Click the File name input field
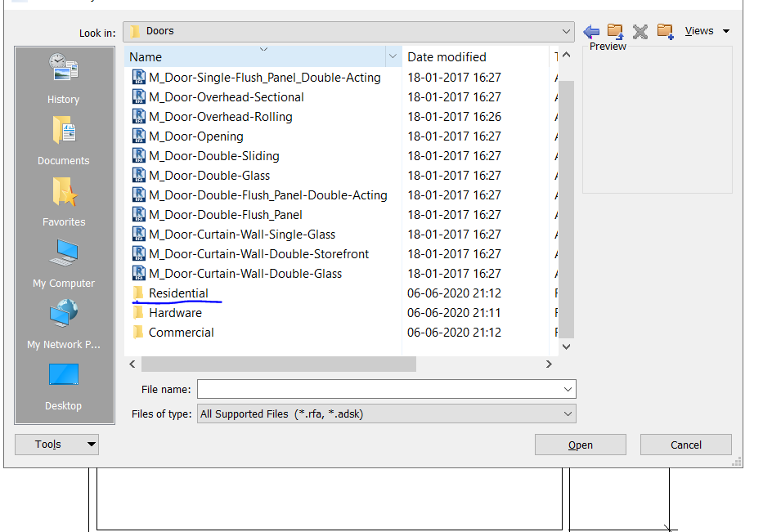 tap(379, 389)
